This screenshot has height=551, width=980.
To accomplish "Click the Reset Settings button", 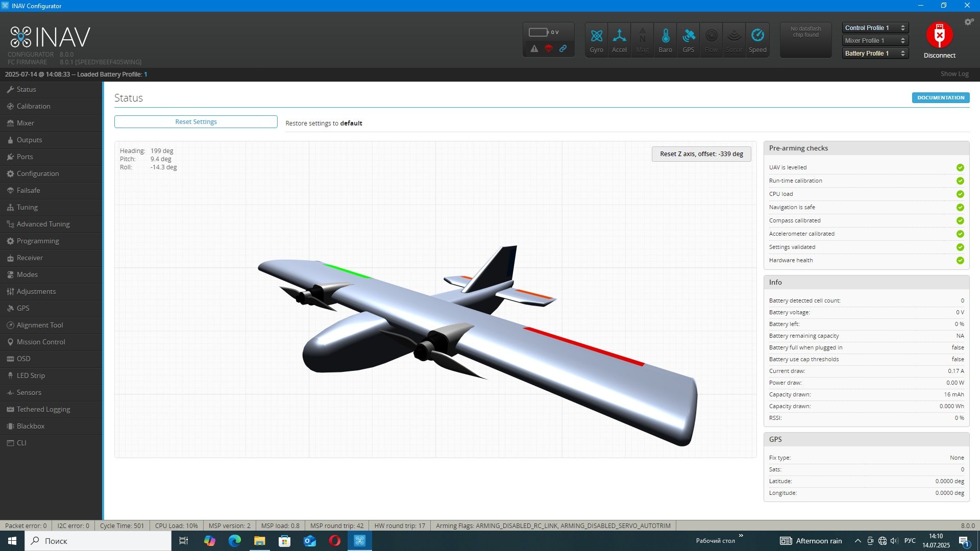I will tap(196, 121).
